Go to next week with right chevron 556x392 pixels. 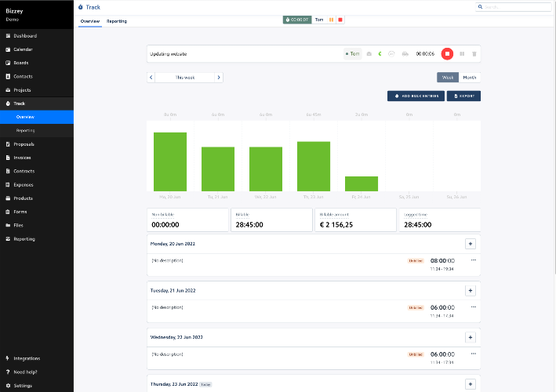[x=219, y=78]
